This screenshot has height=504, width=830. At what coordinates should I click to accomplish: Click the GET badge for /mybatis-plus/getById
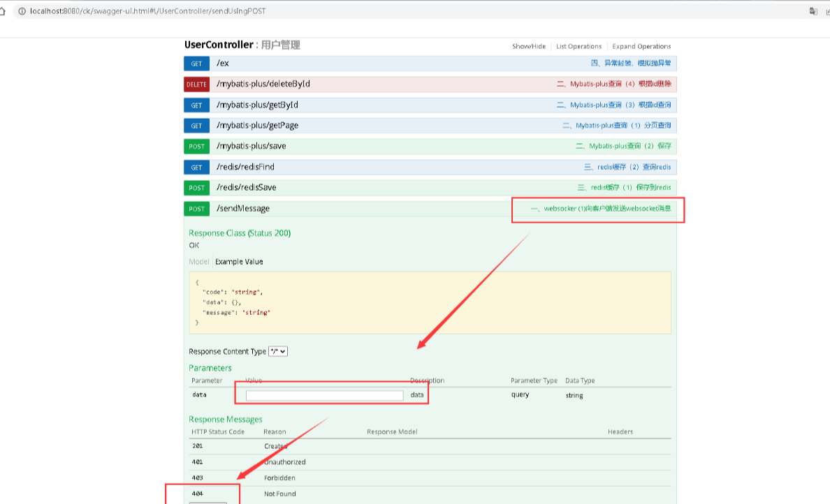coord(196,105)
